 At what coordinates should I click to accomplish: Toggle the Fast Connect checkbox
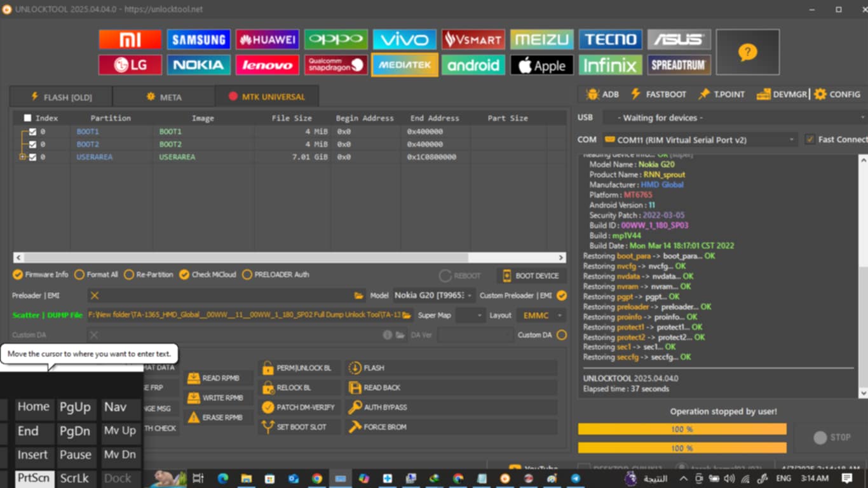pos(810,139)
